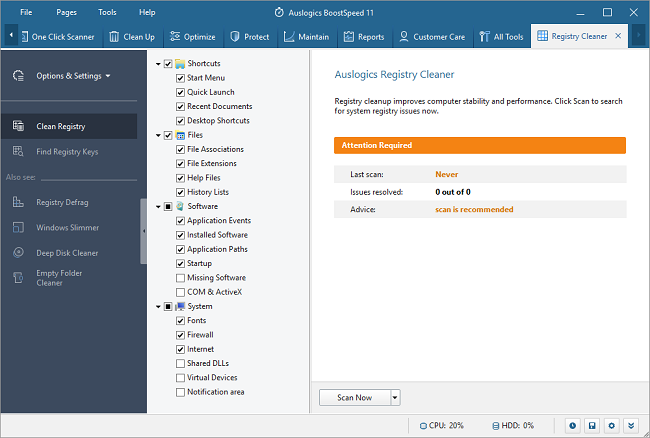Open the File menu
The width and height of the screenshot is (650, 438).
(x=26, y=12)
